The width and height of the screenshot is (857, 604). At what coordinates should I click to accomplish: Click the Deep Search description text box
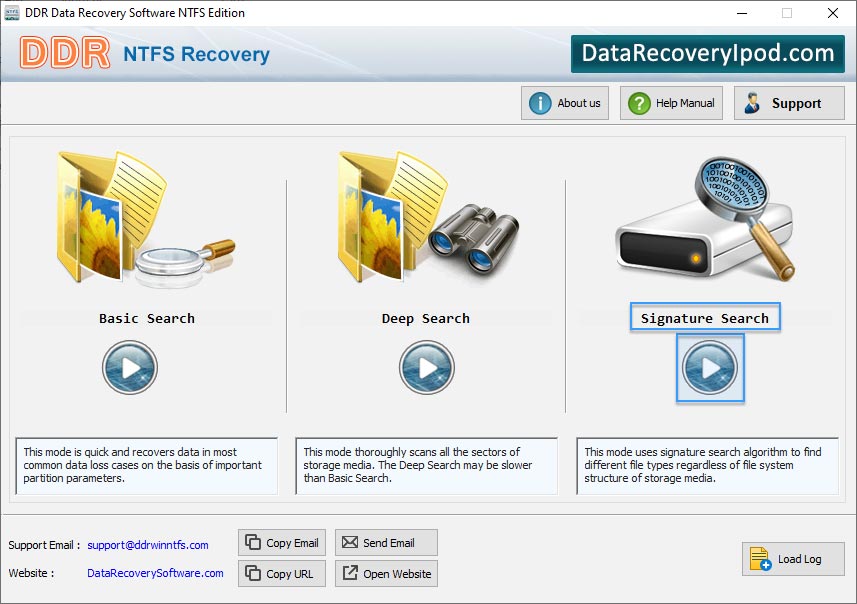pos(426,466)
